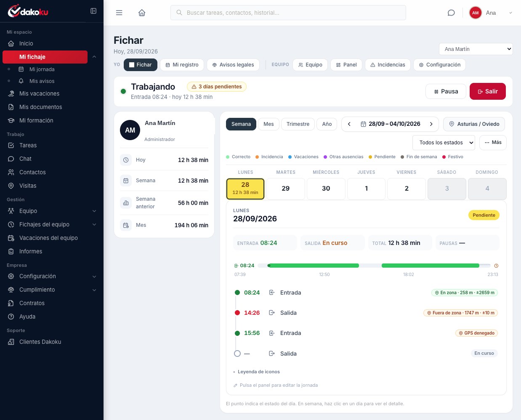Switch to the Trimestre view tab
Image resolution: width=521 pixels, height=420 pixels.
pyautogui.click(x=298, y=124)
